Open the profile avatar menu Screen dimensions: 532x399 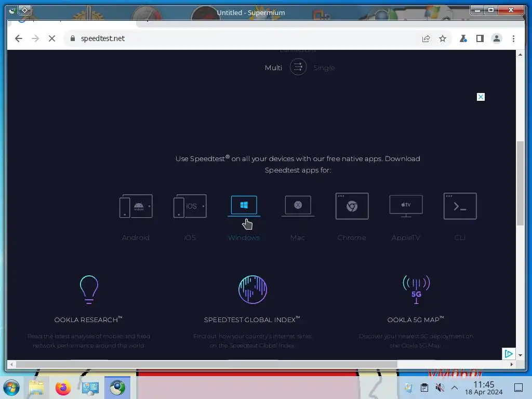(x=497, y=38)
